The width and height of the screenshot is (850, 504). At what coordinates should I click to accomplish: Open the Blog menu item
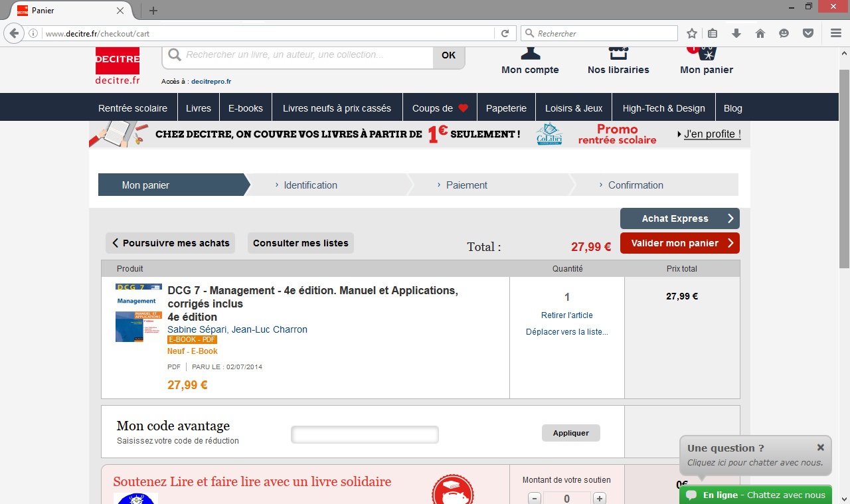coord(733,108)
